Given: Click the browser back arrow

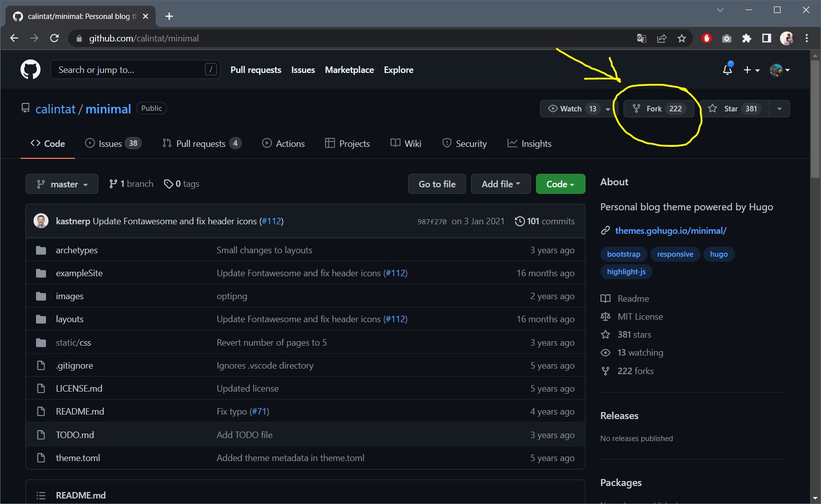Looking at the screenshot, I should point(14,38).
